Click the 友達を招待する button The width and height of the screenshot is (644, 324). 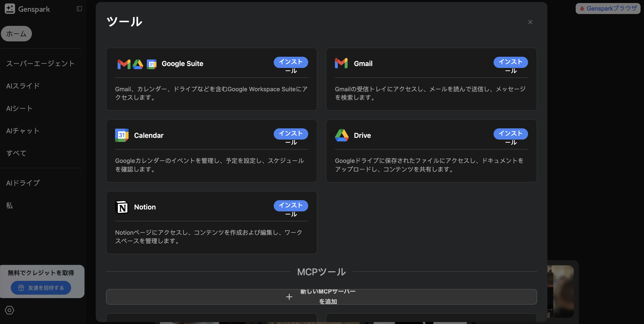click(x=41, y=288)
